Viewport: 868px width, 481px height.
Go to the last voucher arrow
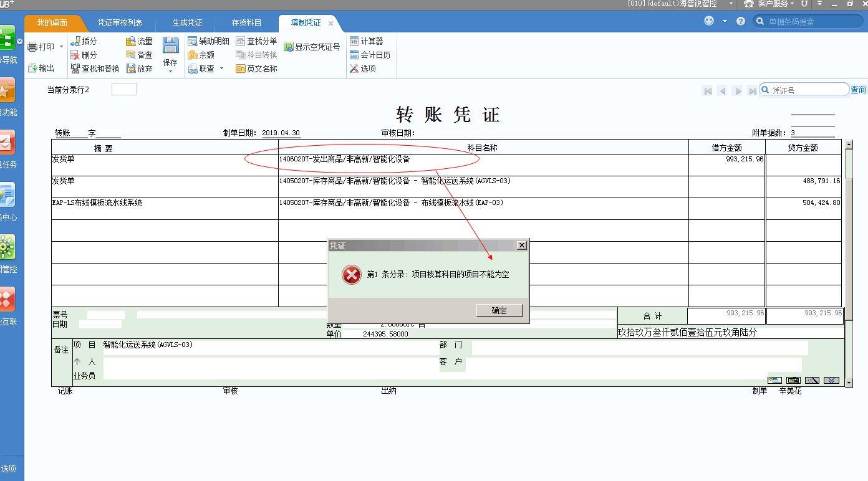(752, 91)
